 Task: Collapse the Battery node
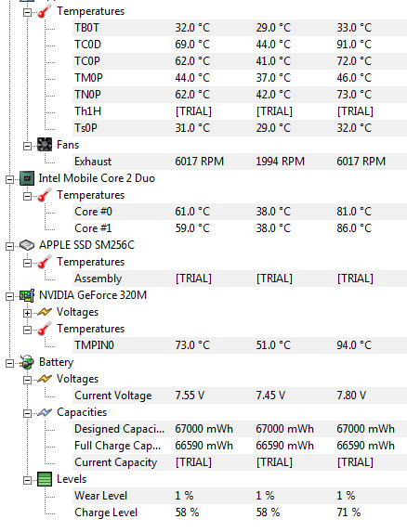(9, 363)
